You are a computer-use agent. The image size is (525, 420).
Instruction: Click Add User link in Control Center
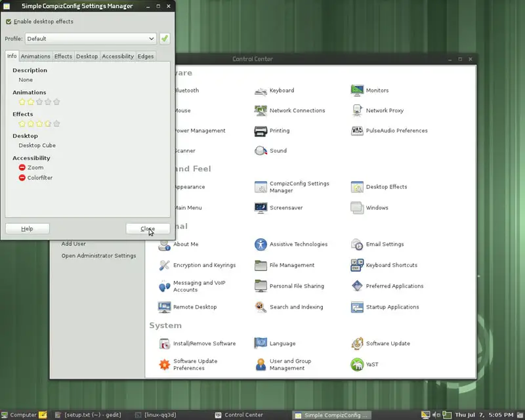click(x=73, y=244)
